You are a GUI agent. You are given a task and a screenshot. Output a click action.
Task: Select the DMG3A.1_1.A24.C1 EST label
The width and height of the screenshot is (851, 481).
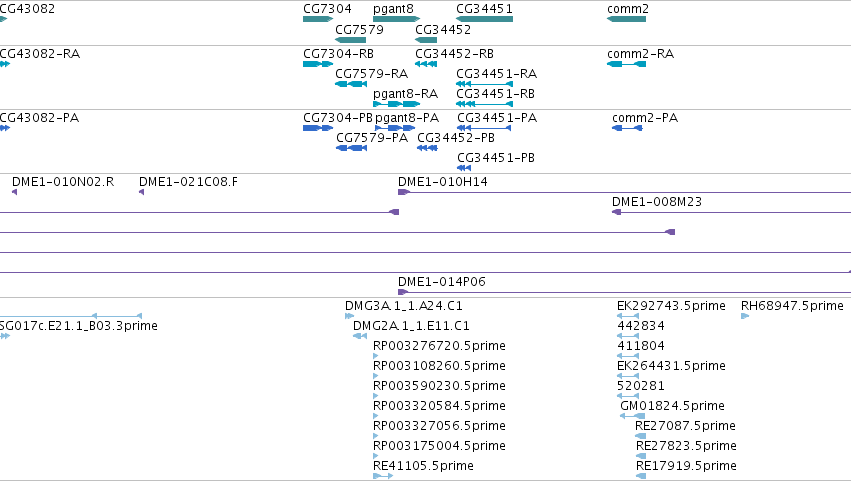point(404,306)
